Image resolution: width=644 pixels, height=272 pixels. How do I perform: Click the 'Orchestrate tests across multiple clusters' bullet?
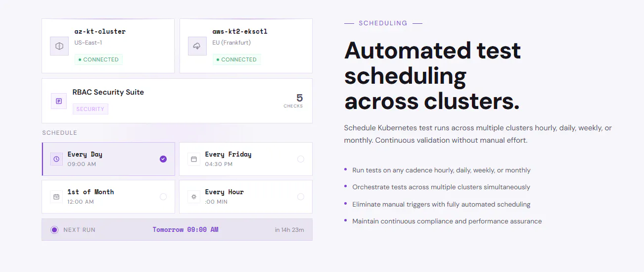(x=441, y=187)
